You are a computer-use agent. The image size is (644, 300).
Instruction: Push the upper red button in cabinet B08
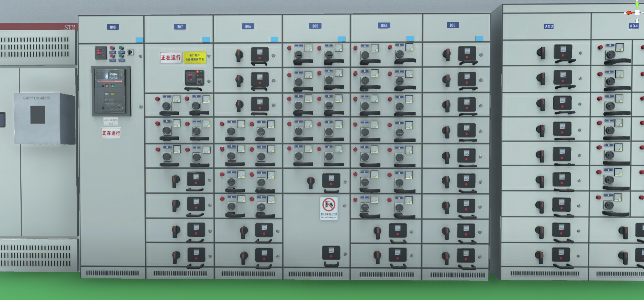tap(112, 48)
